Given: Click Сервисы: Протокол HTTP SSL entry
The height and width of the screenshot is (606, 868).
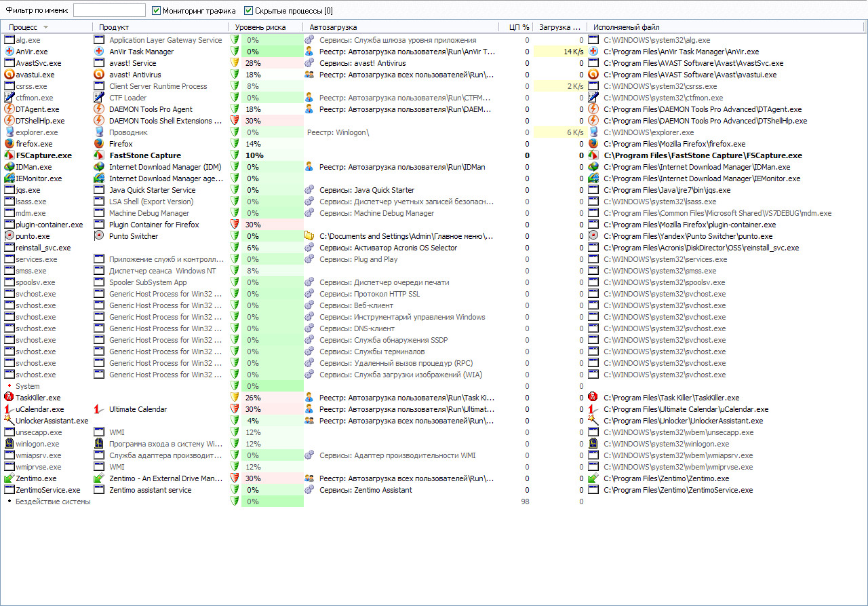Looking at the screenshot, I should tap(370, 294).
